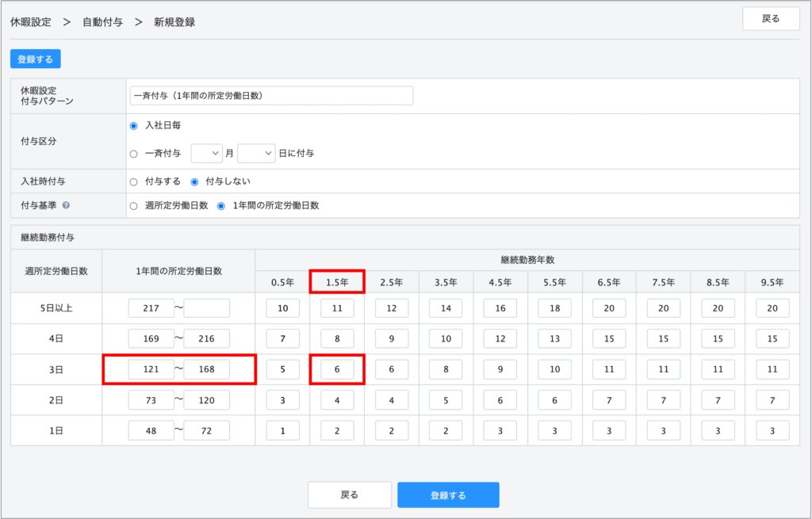Click the 戻る button at top right
This screenshot has height=519, width=812.
(x=770, y=19)
